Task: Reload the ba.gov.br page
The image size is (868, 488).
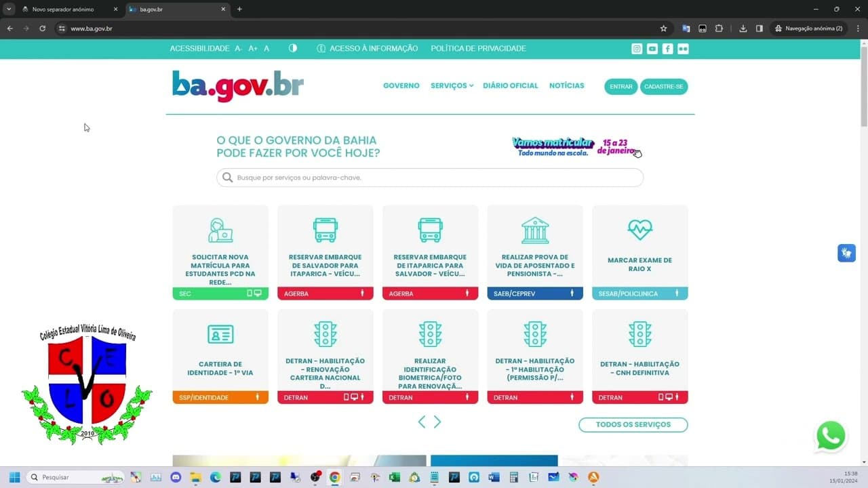Action: [x=42, y=28]
